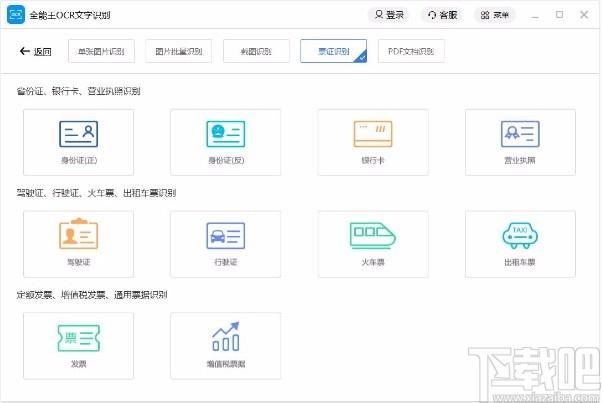Image resolution: width=603 pixels, height=403 pixels.
Task: Select the bank card (银行卡) recognition icon
Action: pos(373,134)
